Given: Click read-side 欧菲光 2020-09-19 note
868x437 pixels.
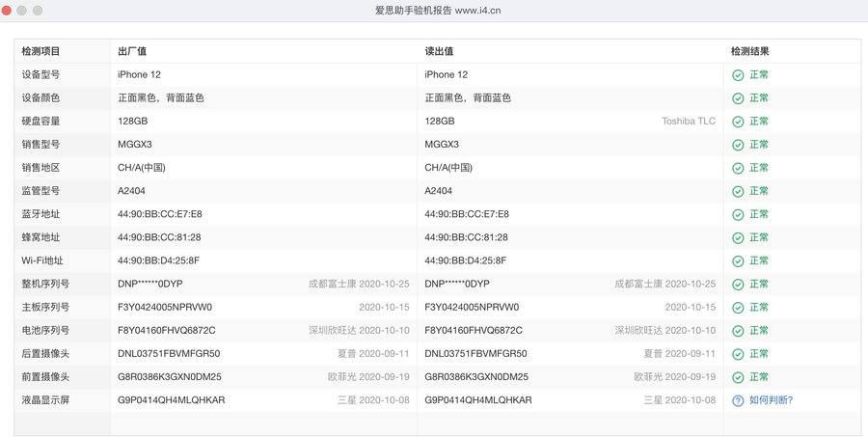Looking at the screenshot, I should click(675, 376).
